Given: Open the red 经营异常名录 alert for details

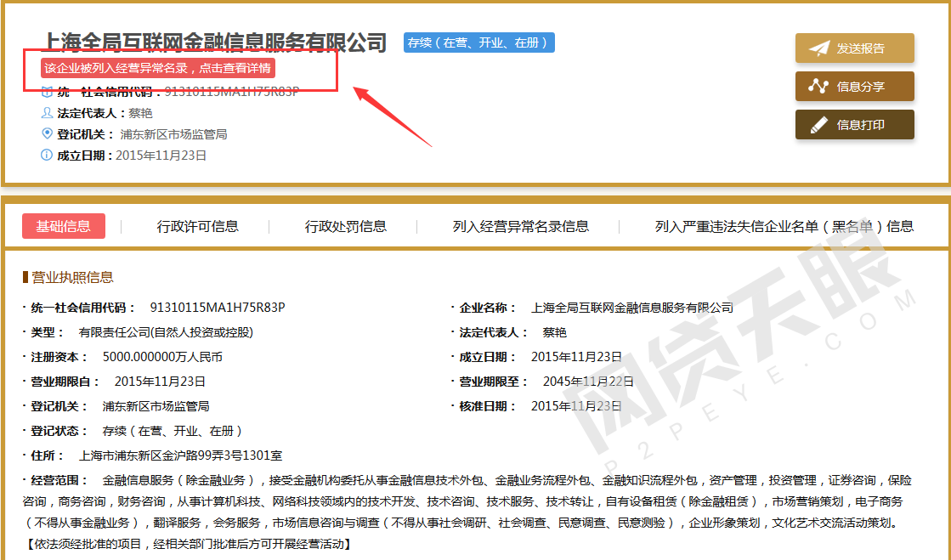Looking at the screenshot, I should point(158,68).
